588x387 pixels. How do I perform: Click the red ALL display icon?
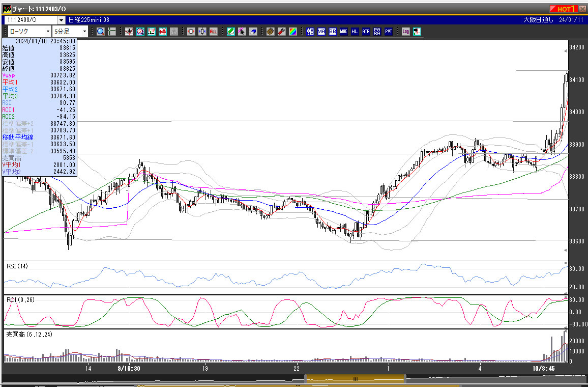pos(213,32)
